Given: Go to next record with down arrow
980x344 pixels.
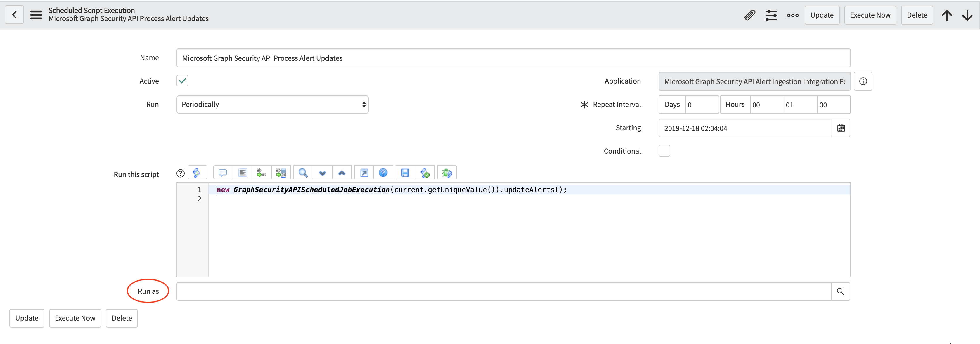Looking at the screenshot, I should click(967, 15).
